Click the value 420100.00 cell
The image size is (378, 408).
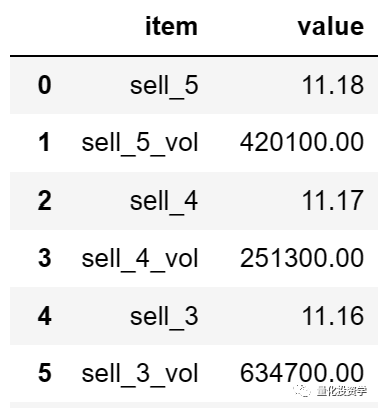(302, 143)
